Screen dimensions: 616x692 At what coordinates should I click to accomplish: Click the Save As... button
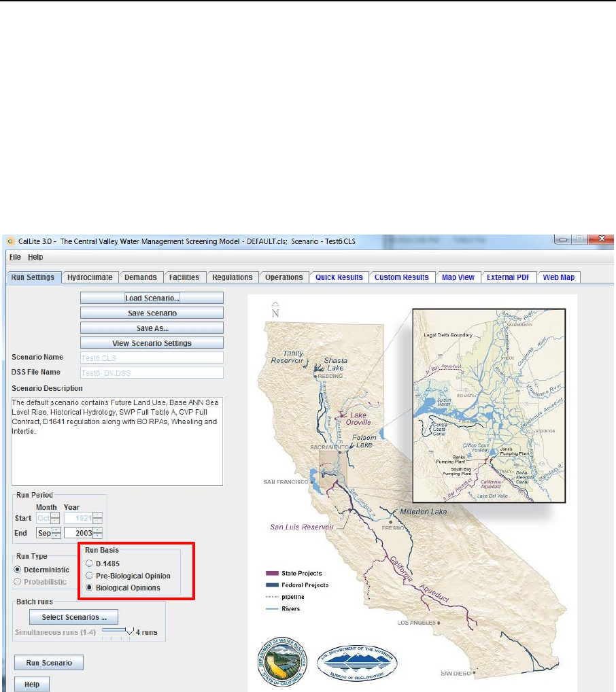[152, 328]
